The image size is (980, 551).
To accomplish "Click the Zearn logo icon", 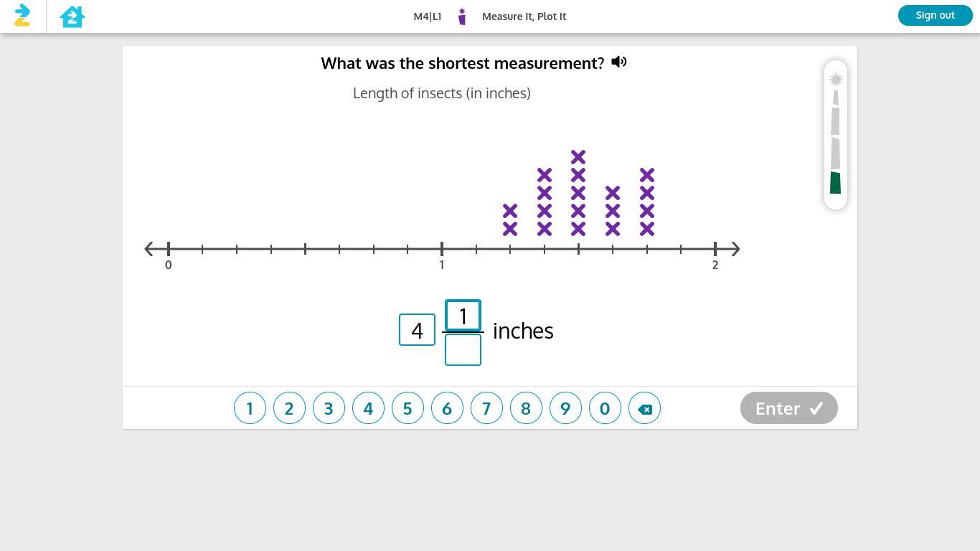I will 22,16.
